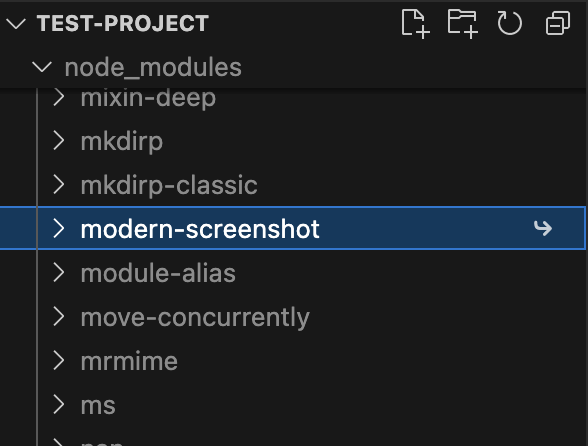The width and height of the screenshot is (588, 446).
Task: Click the symlink arrow icon on modern-screenshot
Action: (543, 228)
